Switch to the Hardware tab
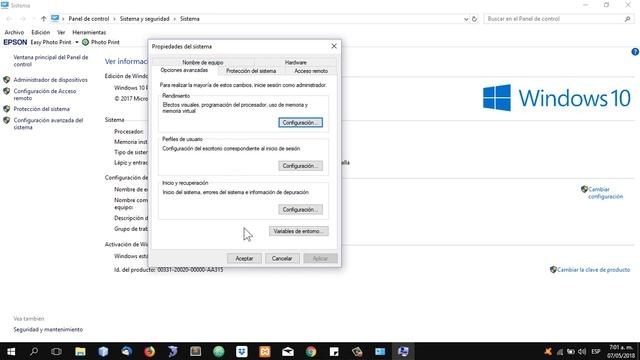The height and width of the screenshot is (360, 640). click(296, 62)
